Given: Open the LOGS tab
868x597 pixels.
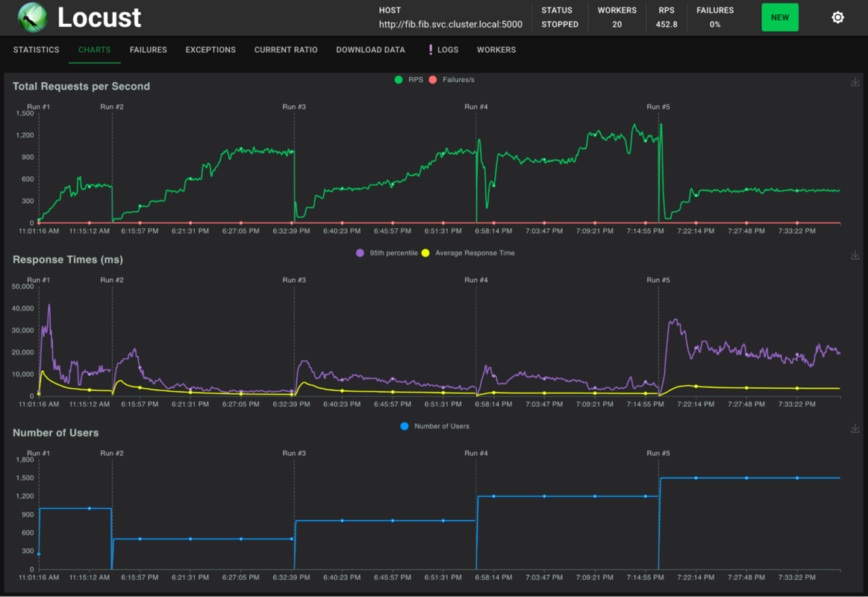Looking at the screenshot, I should [449, 49].
